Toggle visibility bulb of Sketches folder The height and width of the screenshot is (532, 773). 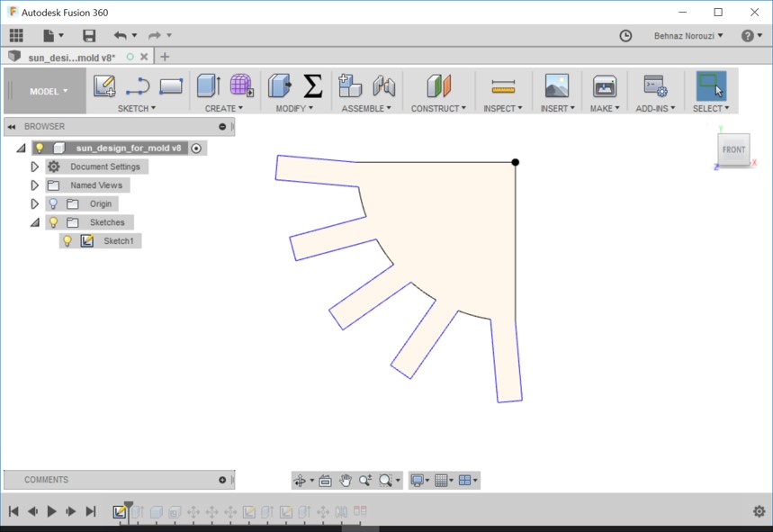tap(53, 222)
